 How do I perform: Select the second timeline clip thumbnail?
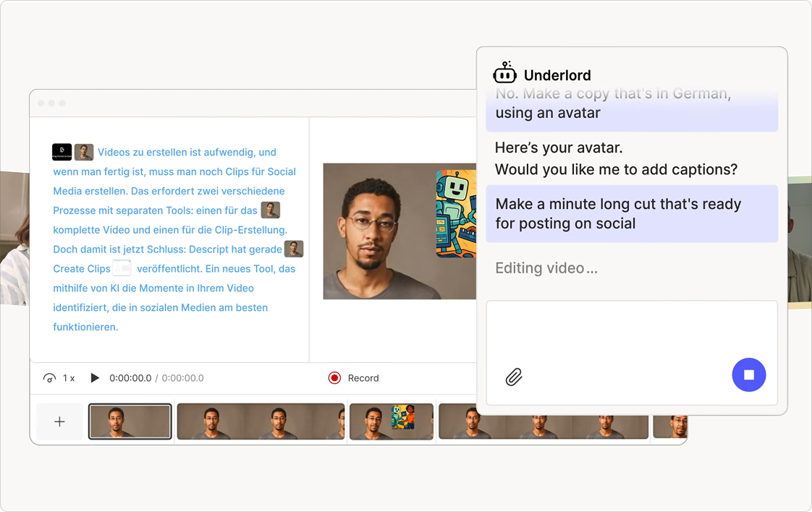[x=261, y=422]
